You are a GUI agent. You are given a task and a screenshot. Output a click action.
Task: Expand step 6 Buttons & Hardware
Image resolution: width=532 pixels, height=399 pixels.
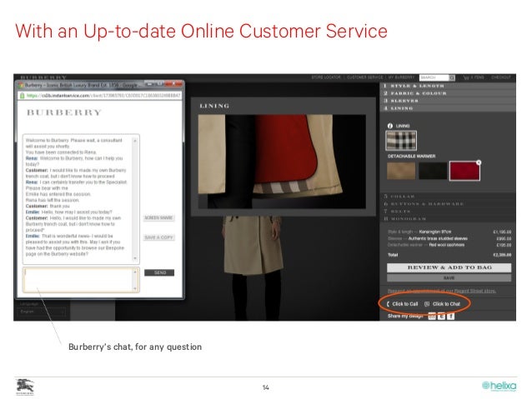tap(448, 204)
